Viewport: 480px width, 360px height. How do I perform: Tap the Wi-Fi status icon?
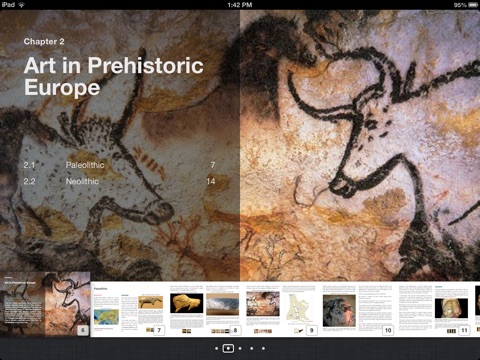coord(22,5)
